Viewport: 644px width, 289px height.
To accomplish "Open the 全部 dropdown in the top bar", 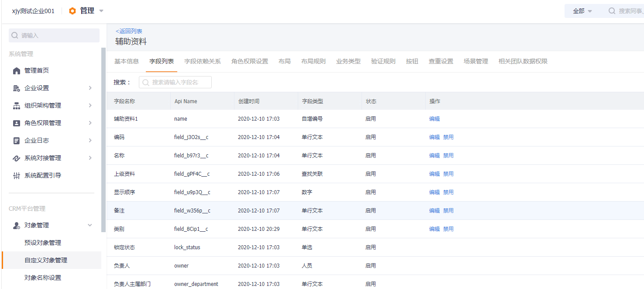I will [582, 11].
